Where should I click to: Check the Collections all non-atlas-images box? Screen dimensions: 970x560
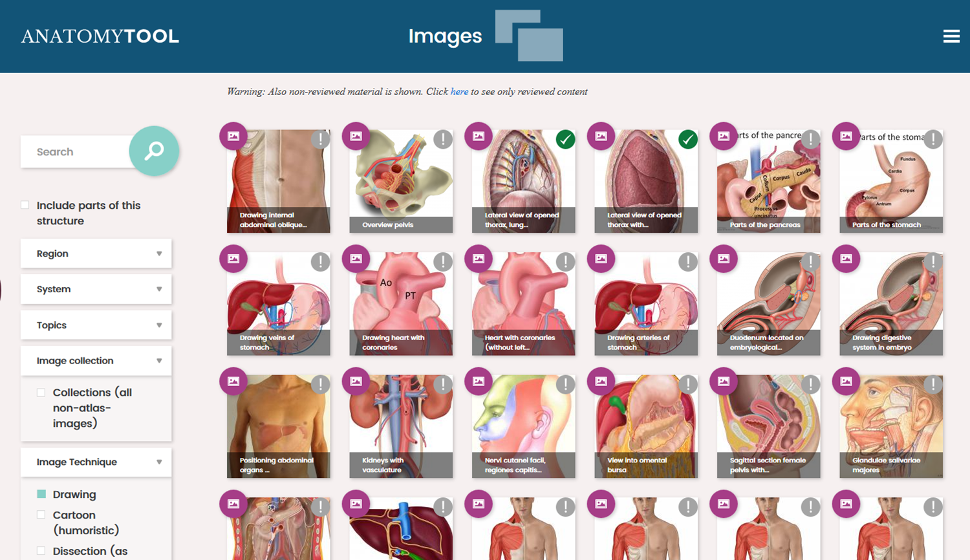coord(41,393)
